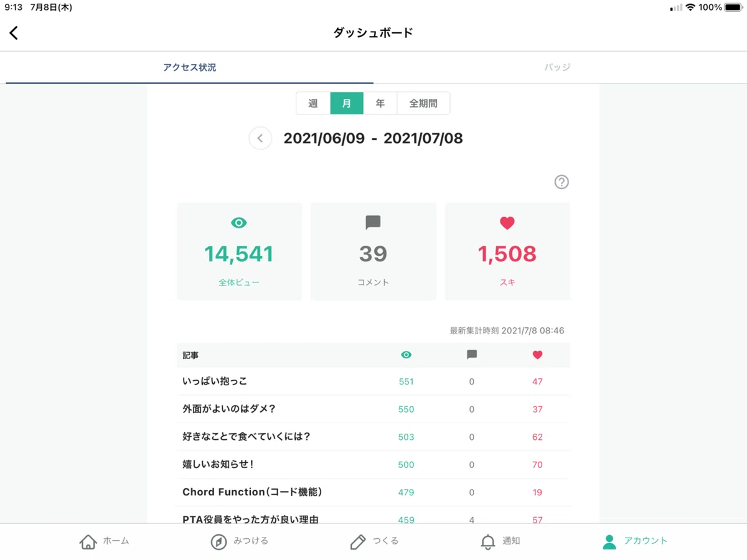Open article PTA役員をやった方が良い理由
The width and height of the screenshot is (747, 560).
point(251,520)
